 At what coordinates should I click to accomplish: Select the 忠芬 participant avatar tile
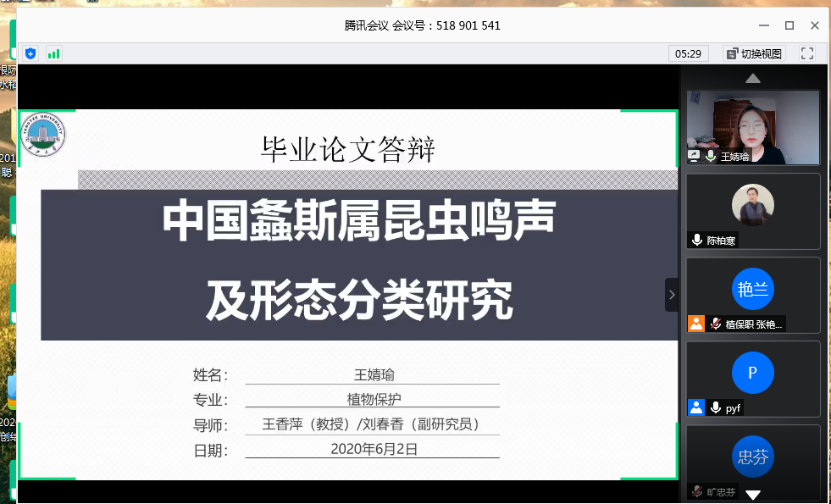(752, 457)
